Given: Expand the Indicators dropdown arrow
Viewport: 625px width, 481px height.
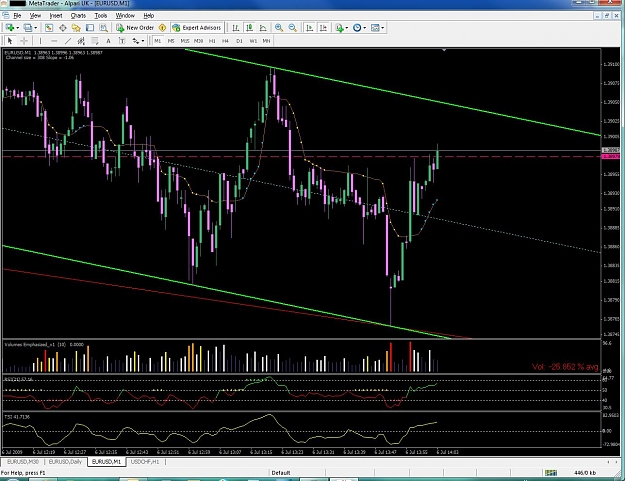Looking at the screenshot, I should 346,28.
